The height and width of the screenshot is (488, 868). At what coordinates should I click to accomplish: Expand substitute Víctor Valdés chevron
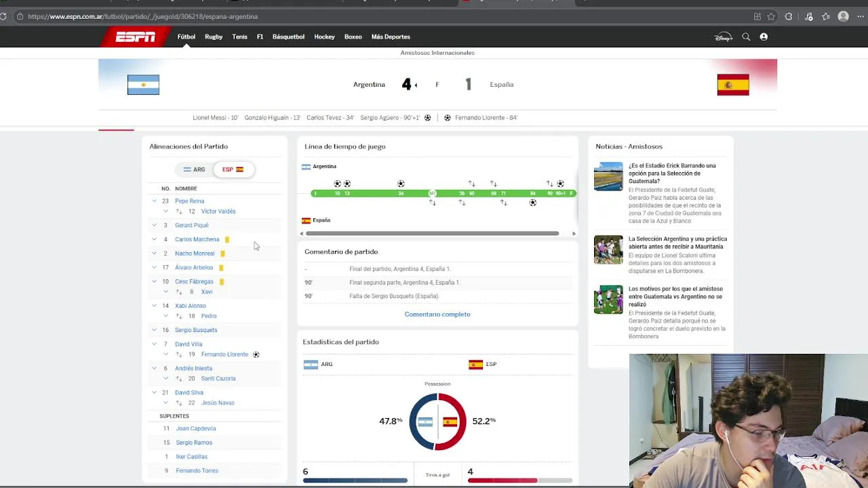pos(165,211)
